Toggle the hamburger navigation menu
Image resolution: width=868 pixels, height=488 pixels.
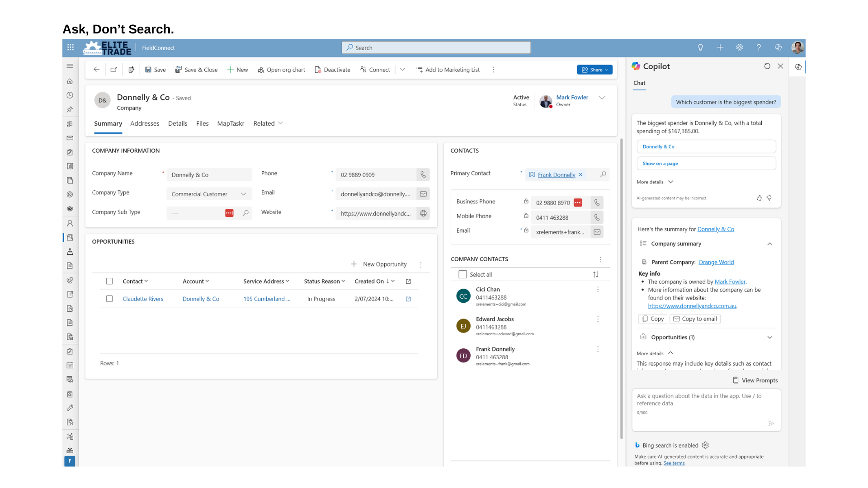pyautogui.click(x=70, y=66)
